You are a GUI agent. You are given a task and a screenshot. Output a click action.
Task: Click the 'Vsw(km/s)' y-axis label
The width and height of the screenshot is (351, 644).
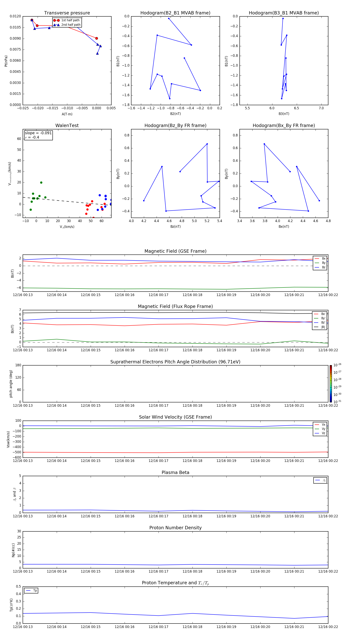pyautogui.click(x=8, y=439)
